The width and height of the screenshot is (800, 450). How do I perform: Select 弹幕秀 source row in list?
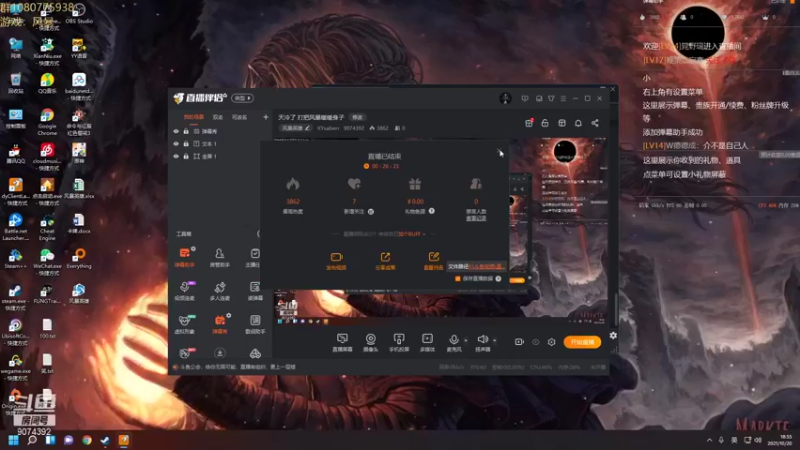[x=220, y=131]
